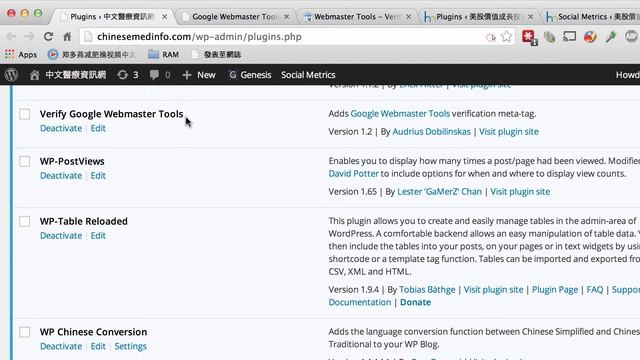640x360 pixels.
Task: Edit the WP-PostViews plugin
Action: pos(98,176)
